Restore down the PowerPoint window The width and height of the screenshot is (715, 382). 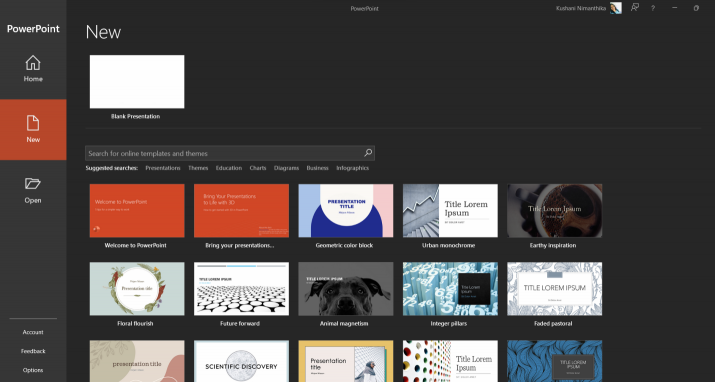pos(696,8)
